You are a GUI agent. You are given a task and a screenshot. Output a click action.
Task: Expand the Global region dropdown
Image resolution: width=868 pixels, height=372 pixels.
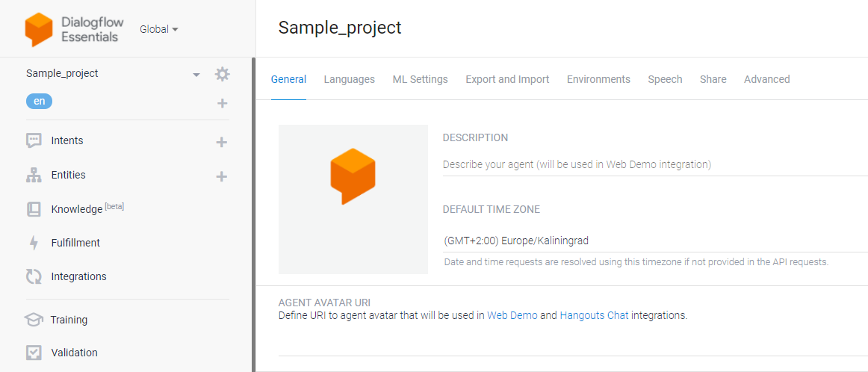(159, 29)
